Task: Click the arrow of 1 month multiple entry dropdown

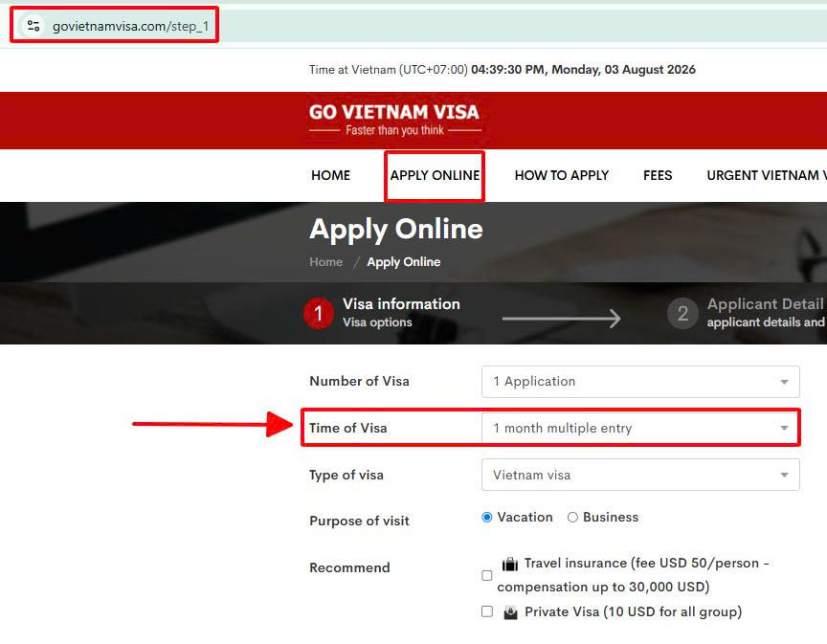Action: click(x=784, y=429)
